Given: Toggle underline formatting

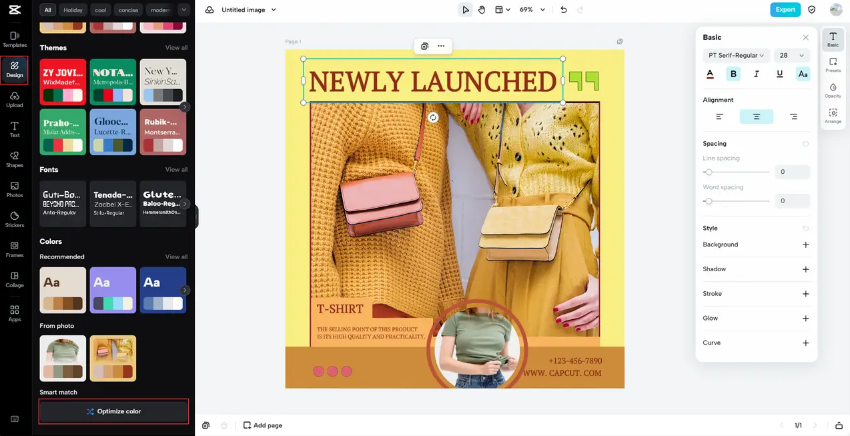Looking at the screenshot, I should click(780, 74).
